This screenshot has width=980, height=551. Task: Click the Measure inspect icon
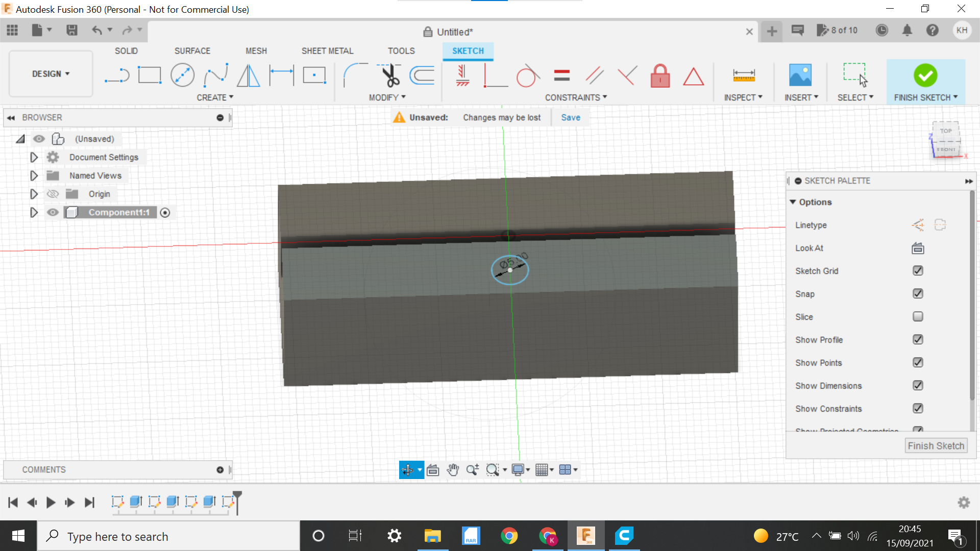(743, 76)
